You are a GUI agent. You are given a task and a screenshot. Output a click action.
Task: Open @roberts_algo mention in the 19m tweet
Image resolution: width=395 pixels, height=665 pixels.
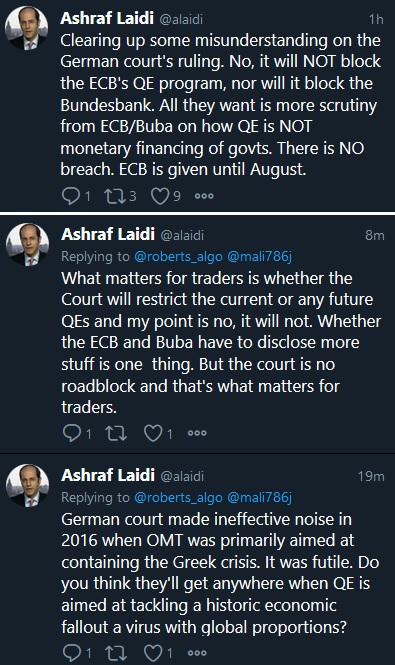click(178, 497)
